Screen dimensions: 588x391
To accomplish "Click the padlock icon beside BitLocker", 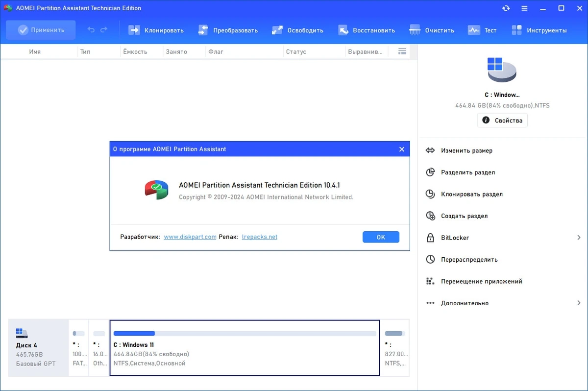I will pos(430,238).
